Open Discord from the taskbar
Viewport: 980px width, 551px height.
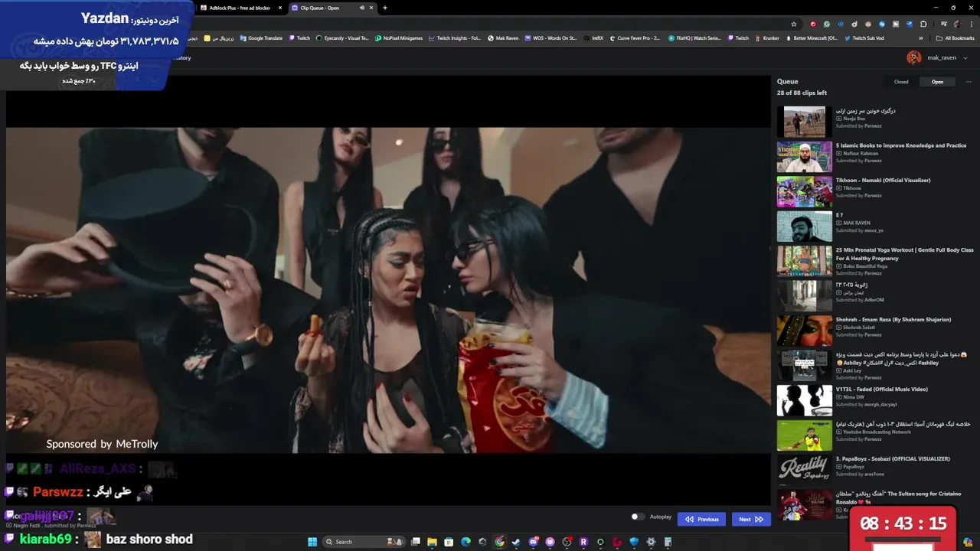[x=534, y=542]
